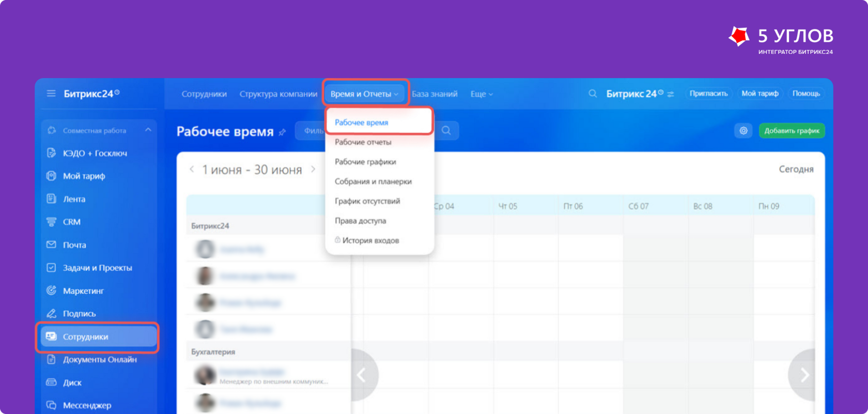The height and width of the screenshot is (414, 868).
Task: Click the Мой тариф top button
Action: [760, 94]
